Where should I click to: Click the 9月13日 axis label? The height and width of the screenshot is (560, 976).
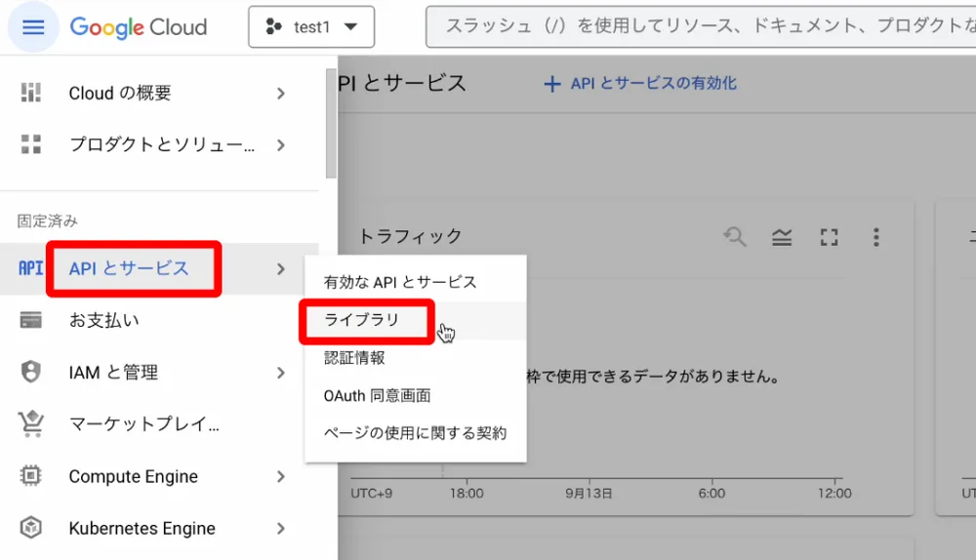point(589,494)
